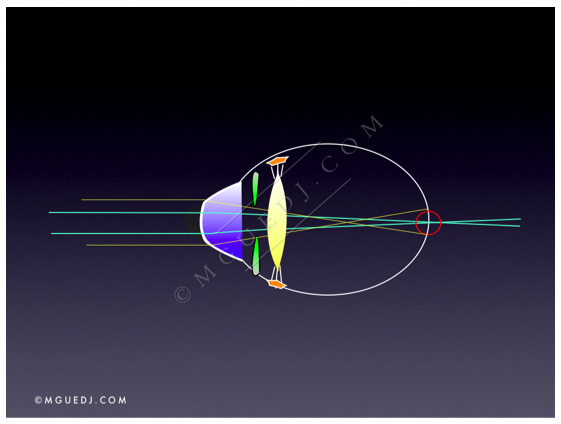Image resolution: width=561 pixels, height=424 pixels.
Task: Click the lower green iris segment
Action: coord(255,256)
